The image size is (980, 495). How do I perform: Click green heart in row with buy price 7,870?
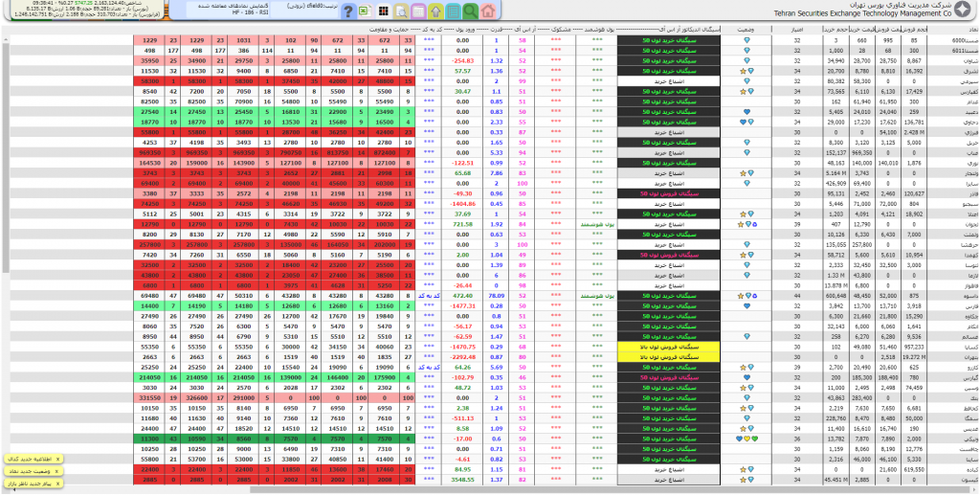[x=754, y=439]
